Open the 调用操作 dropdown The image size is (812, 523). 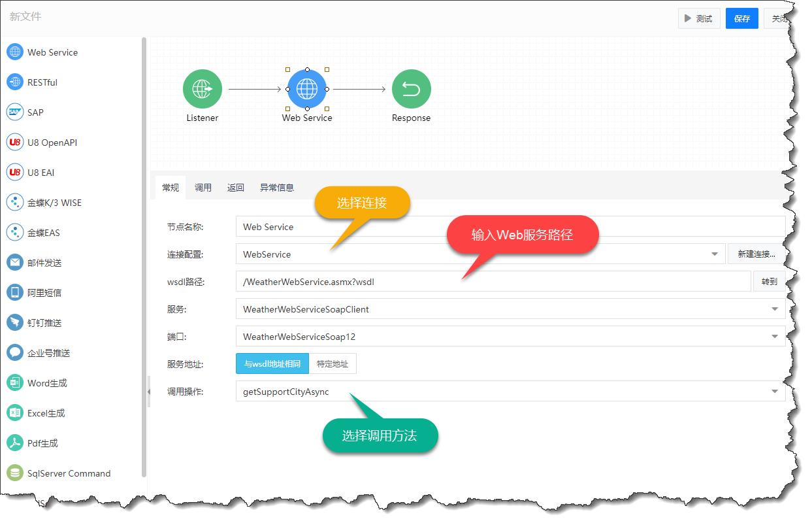click(774, 391)
